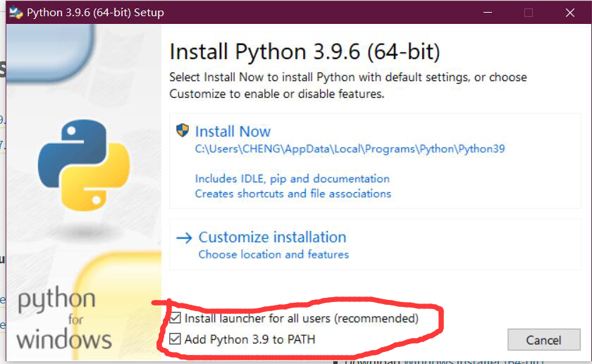
Task: Click the UAC shield icon beside Install Now
Action: 183,130
